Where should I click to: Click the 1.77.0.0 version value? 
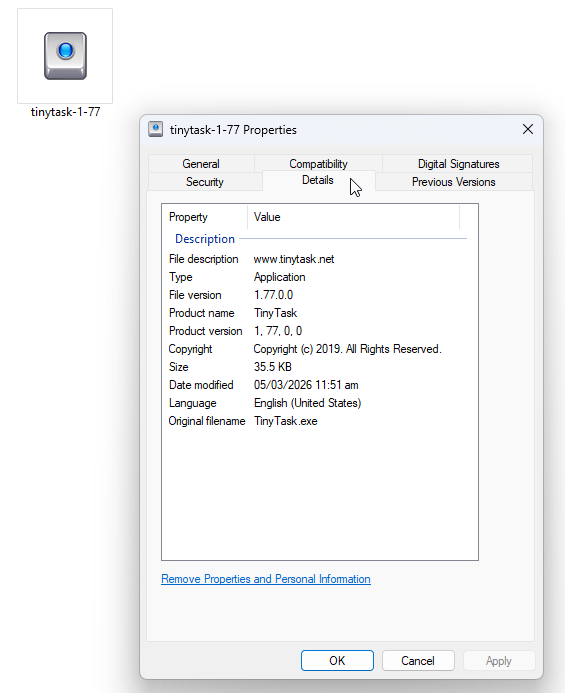[x=273, y=295]
